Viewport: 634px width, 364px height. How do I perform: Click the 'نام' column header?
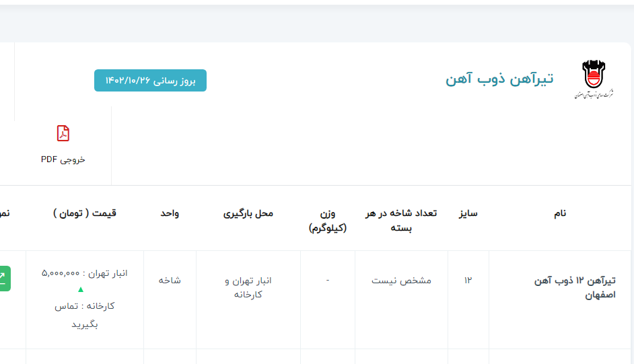click(560, 213)
